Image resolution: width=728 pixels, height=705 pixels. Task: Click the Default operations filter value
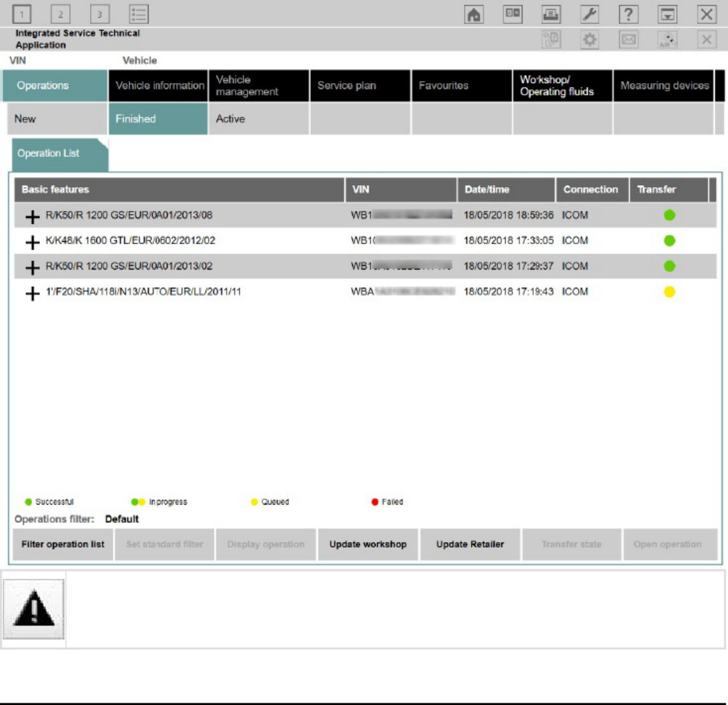click(122, 519)
